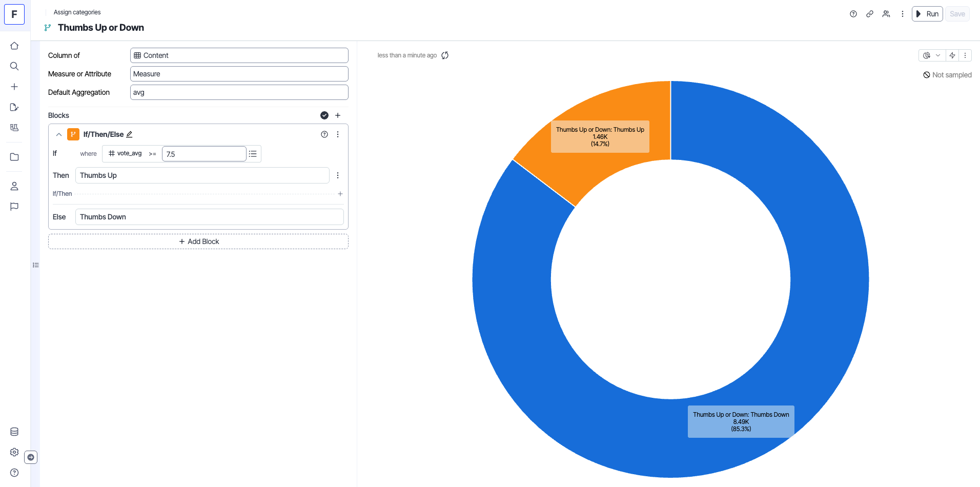980x487 pixels.
Task: Open the Home icon in sidebar
Action: [x=14, y=46]
